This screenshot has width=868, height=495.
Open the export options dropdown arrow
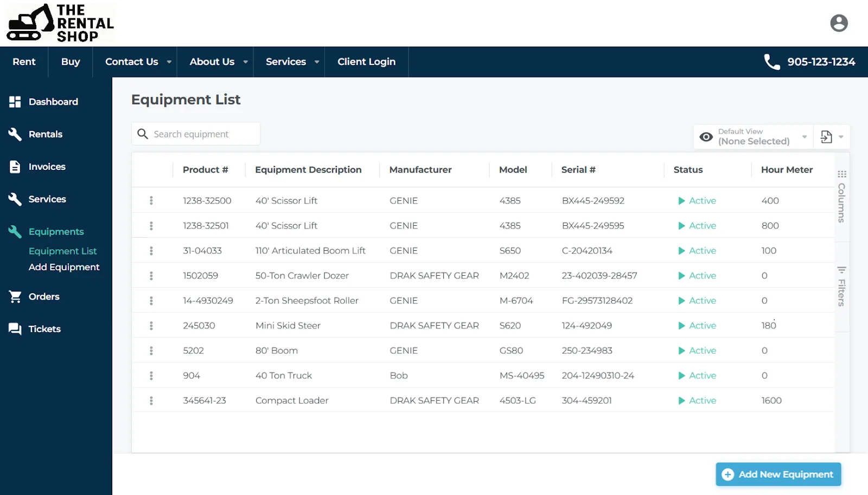(841, 137)
